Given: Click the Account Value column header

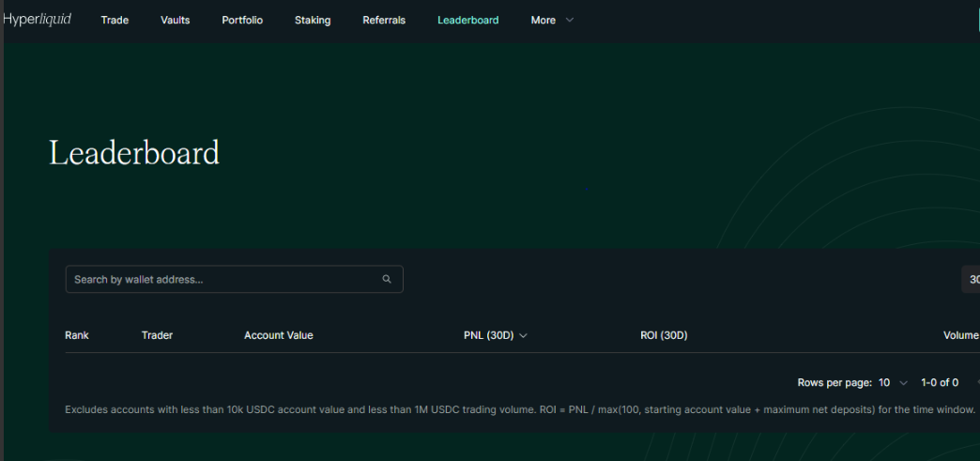Looking at the screenshot, I should (x=278, y=335).
